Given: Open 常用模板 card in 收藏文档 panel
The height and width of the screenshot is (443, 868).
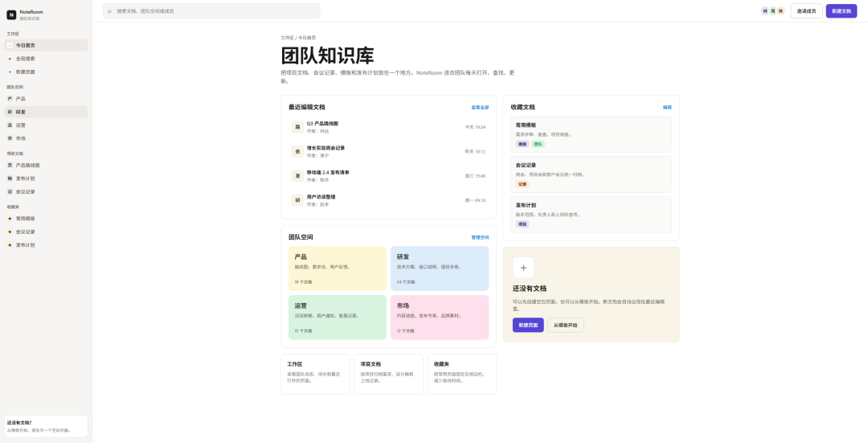Looking at the screenshot, I should coord(591,134).
